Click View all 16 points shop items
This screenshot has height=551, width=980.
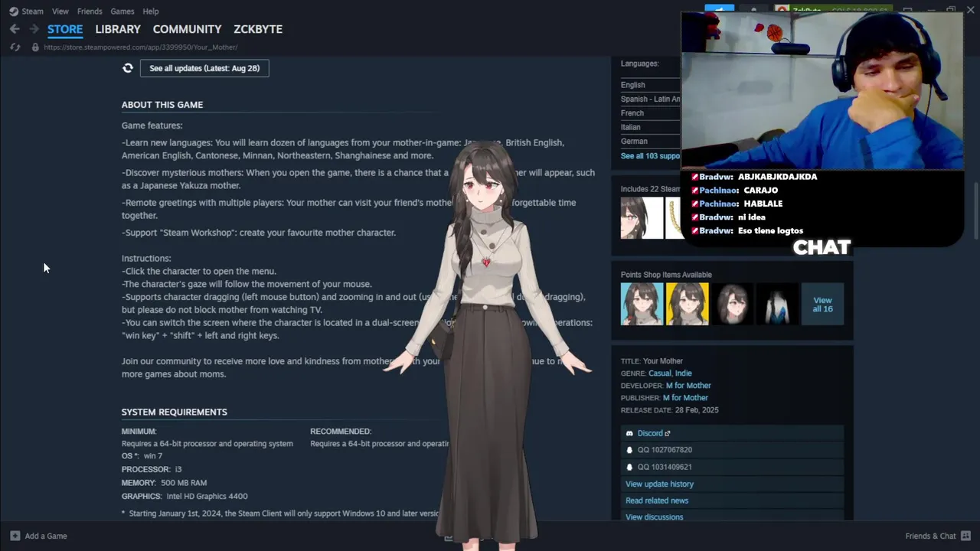(x=822, y=305)
